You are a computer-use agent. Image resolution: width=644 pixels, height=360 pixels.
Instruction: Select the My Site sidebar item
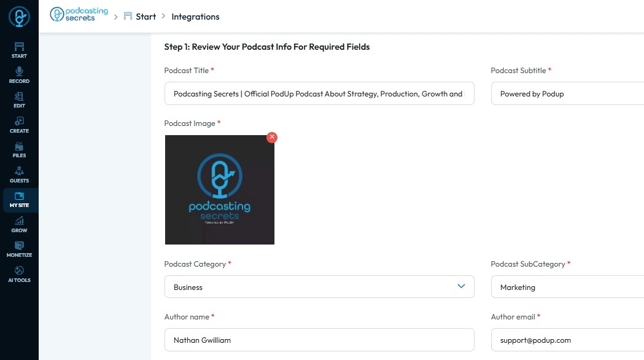(19, 200)
